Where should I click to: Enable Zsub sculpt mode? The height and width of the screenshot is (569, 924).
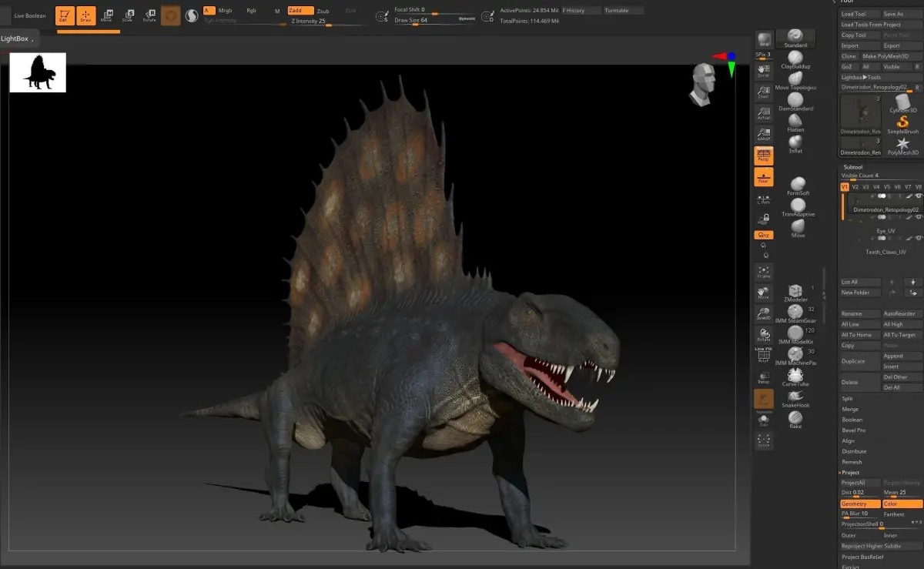[323, 11]
